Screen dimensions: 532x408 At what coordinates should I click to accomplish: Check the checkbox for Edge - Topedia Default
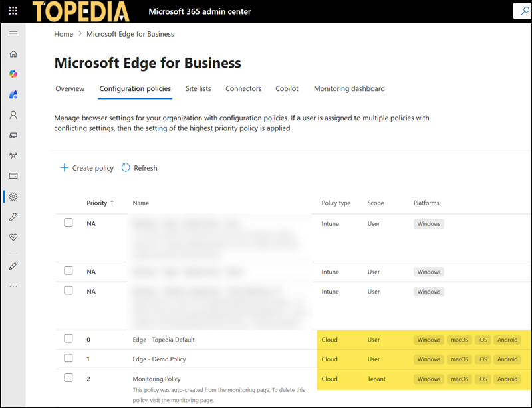pos(68,338)
